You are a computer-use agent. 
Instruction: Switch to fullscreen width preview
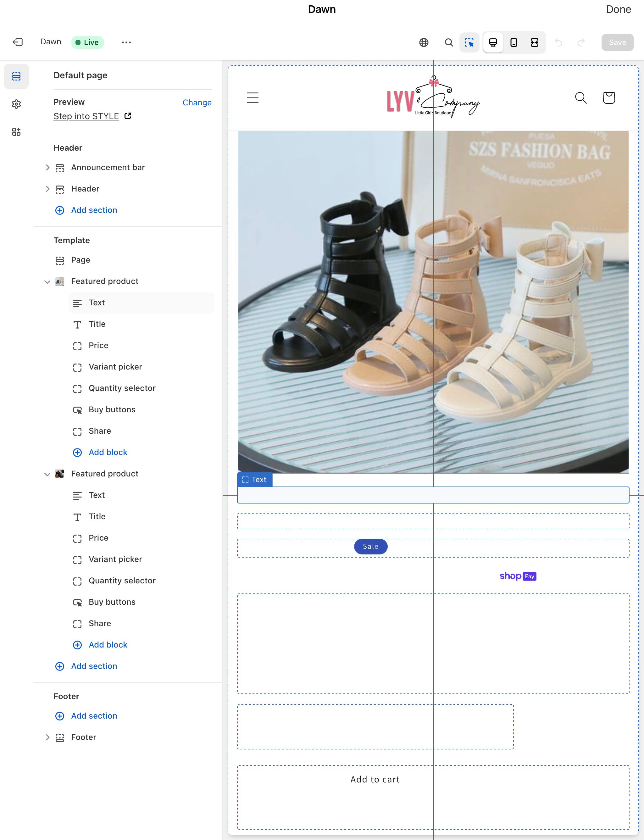point(534,42)
